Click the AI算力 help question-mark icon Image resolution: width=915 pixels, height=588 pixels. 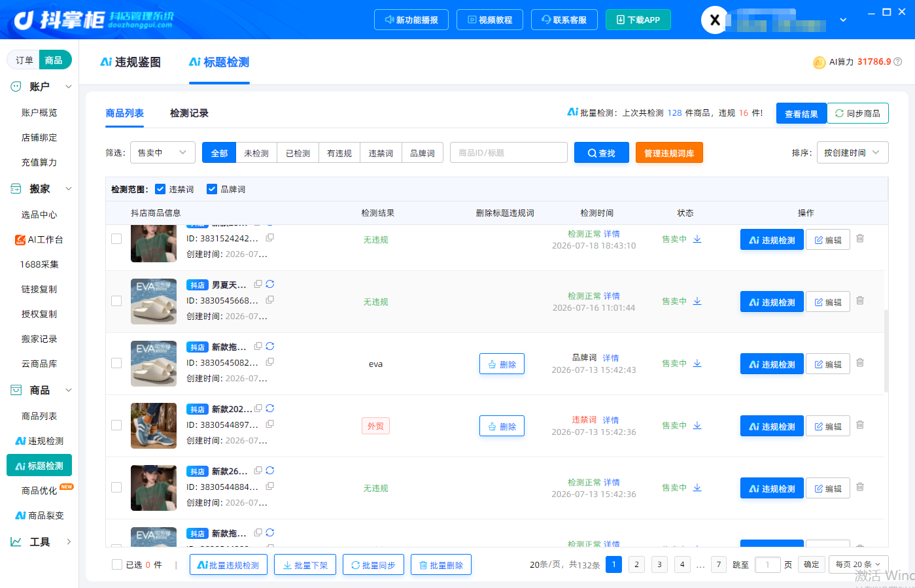click(x=898, y=62)
